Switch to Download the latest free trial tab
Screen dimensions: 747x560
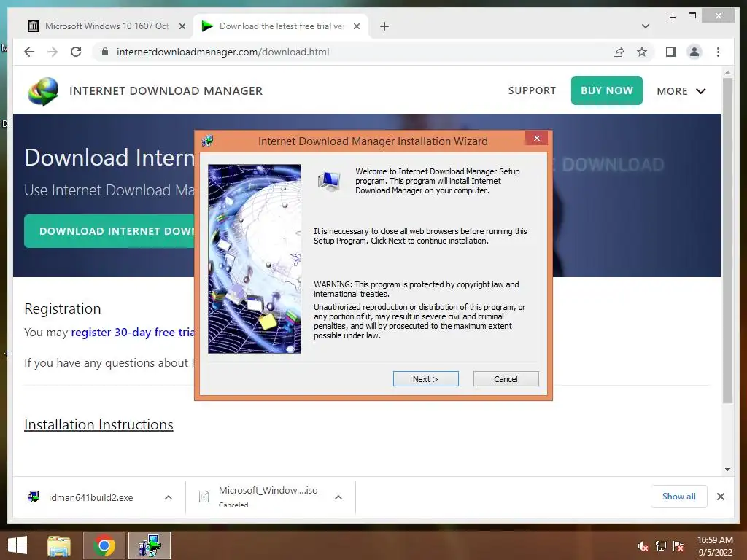(279, 26)
